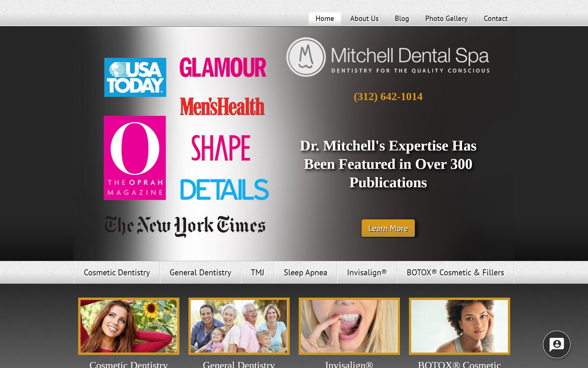Click the Learn More button
The width and height of the screenshot is (588, 368).
[x=388, y=228]
